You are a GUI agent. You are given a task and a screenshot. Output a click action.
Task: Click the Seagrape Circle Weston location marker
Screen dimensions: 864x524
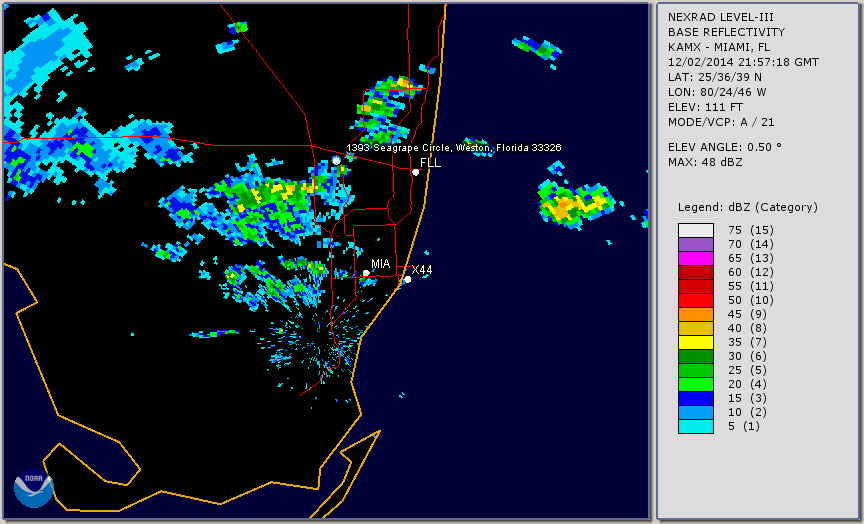337,160
